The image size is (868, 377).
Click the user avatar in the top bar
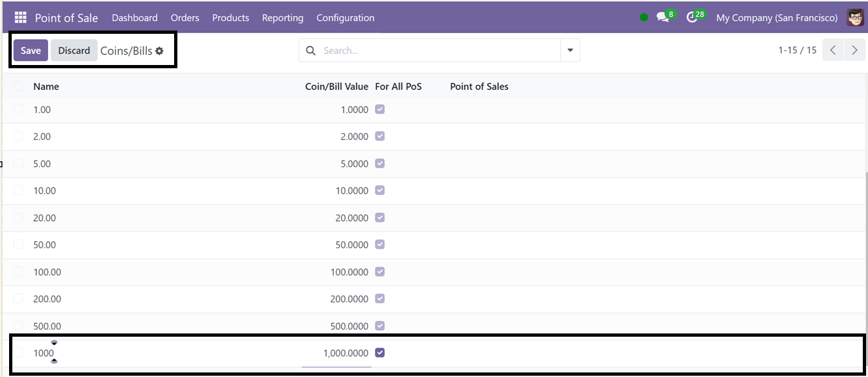point(856,18)
